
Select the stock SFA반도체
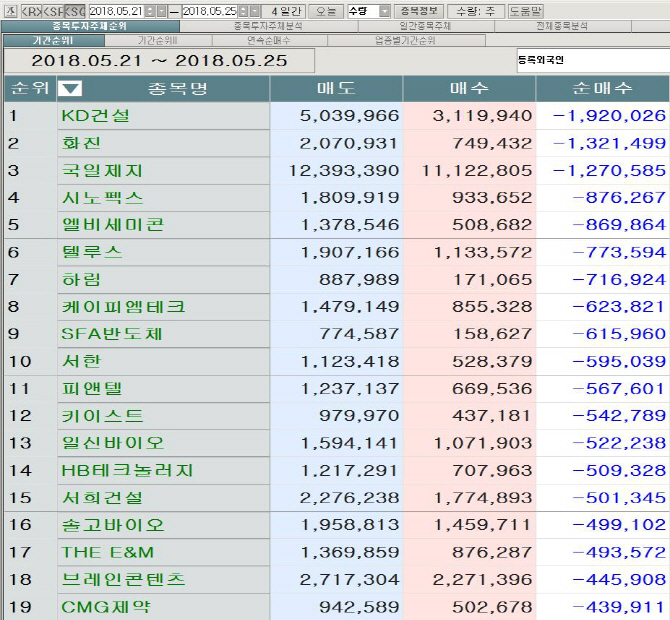[112, 334]
